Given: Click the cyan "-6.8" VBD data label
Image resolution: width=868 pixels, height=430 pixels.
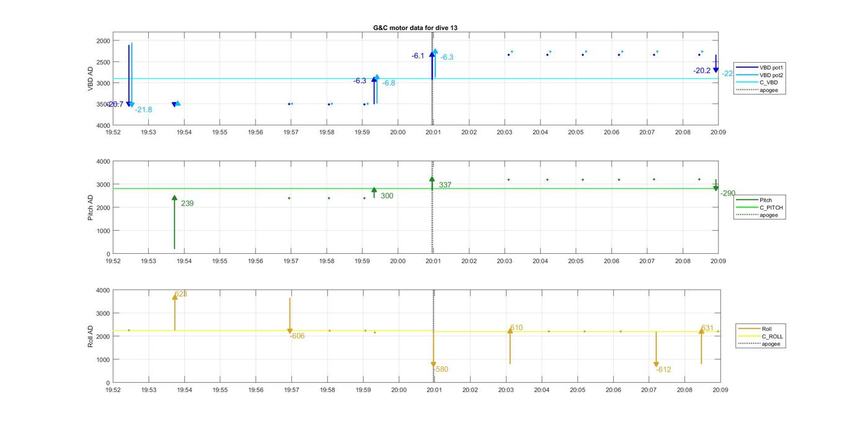Looking at the screenshot, I should (389, 83).
